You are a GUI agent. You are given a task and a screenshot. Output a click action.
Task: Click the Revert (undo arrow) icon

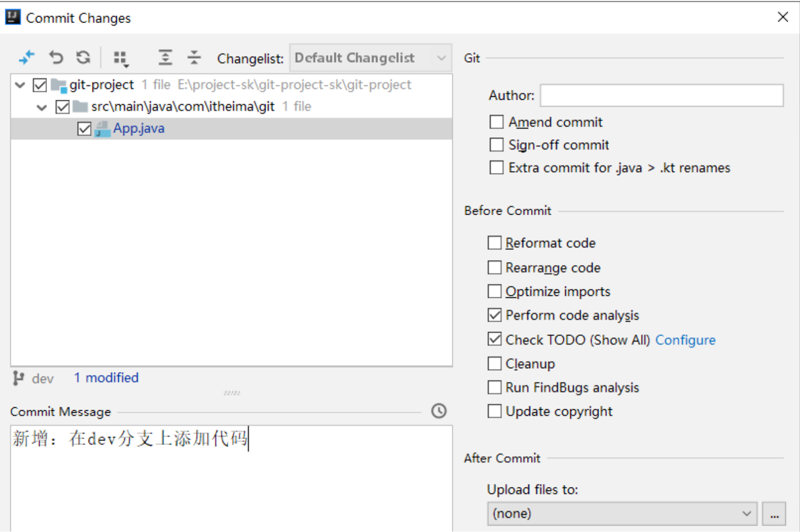[56, 58]
